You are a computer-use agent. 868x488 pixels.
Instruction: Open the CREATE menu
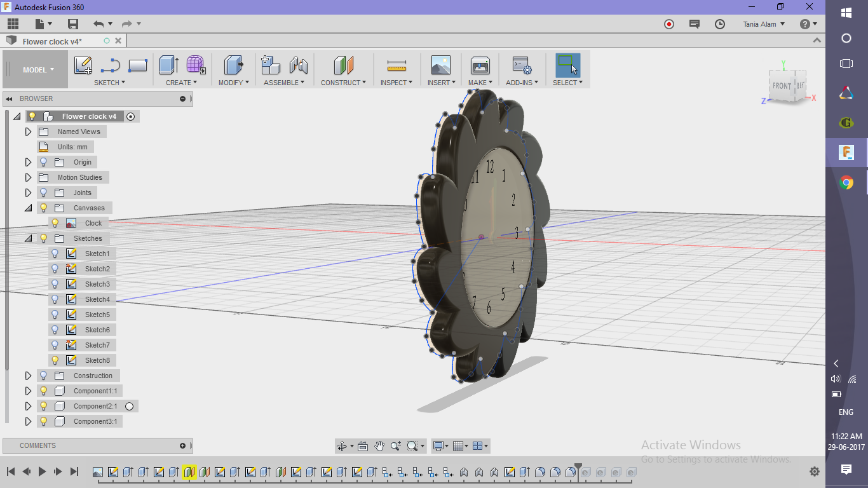181,83
